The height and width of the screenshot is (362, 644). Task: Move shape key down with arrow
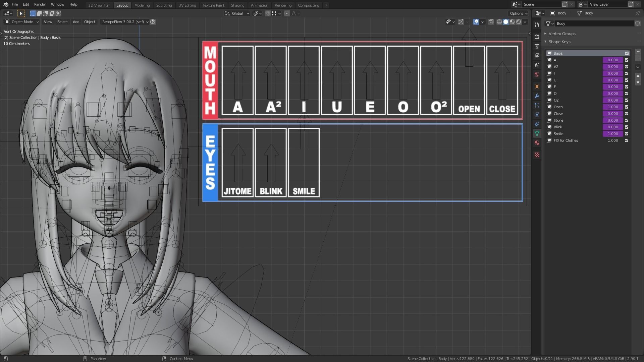tap(638, 82)
